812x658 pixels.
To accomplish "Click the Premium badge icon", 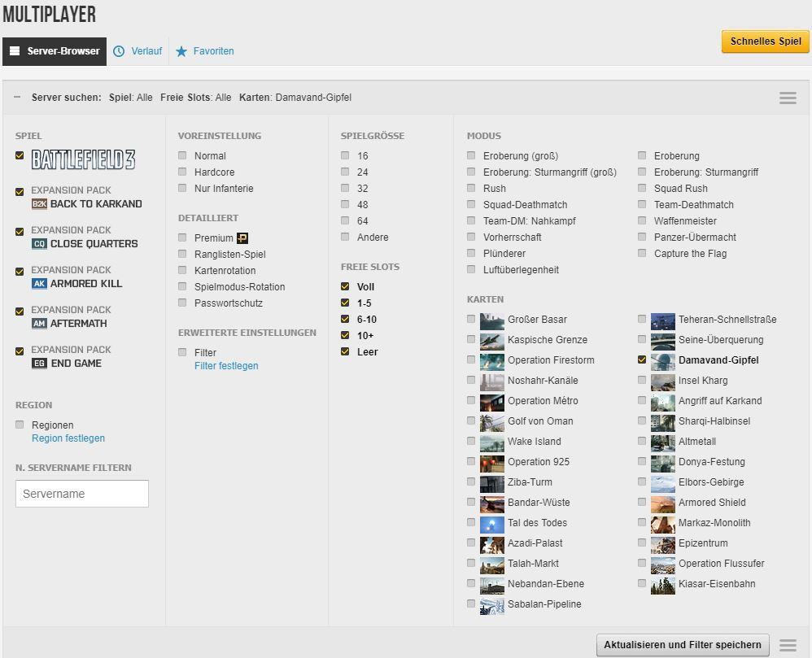I will pyautogui.click(x=242, y=238).
